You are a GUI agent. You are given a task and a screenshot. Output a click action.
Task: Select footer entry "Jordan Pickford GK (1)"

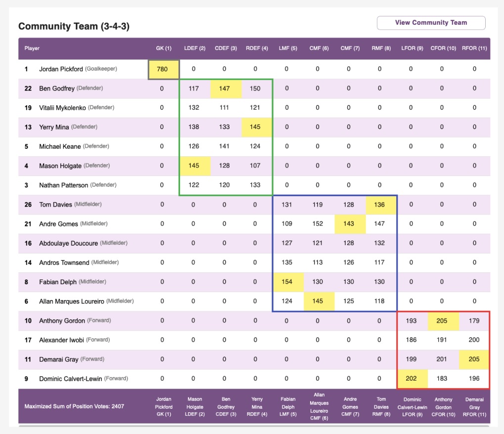[x=164, y=407]
